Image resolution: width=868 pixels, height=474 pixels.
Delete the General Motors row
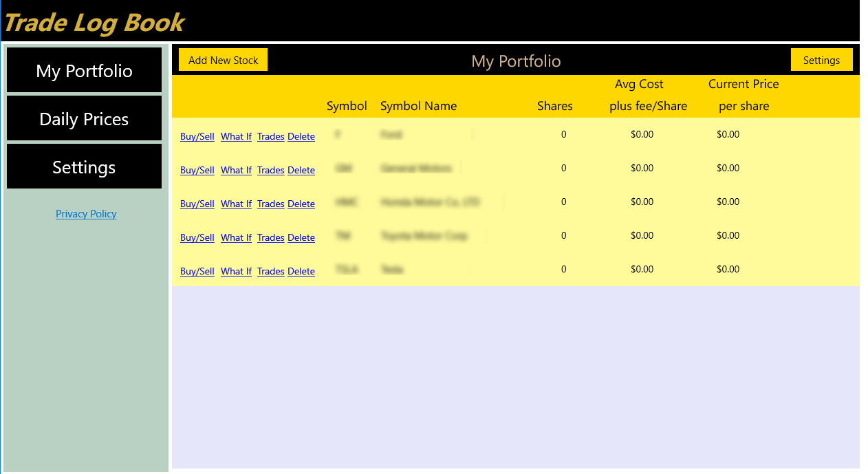(x=301, y=170)
